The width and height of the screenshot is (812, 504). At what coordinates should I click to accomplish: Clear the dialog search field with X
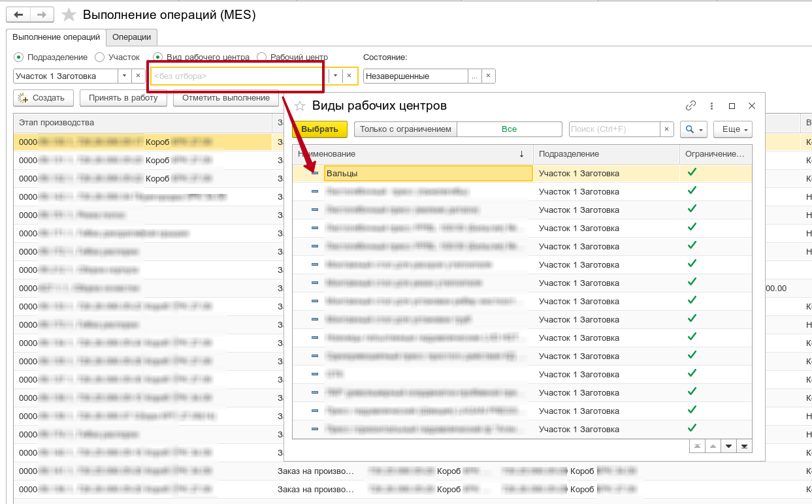click(x=666, y=129)
